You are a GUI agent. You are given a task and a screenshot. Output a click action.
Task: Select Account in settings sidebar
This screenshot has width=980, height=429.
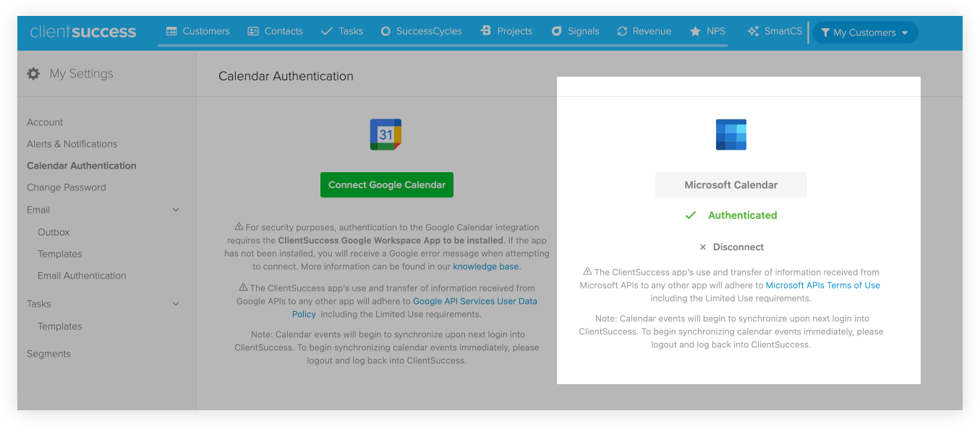pos(45,122)
